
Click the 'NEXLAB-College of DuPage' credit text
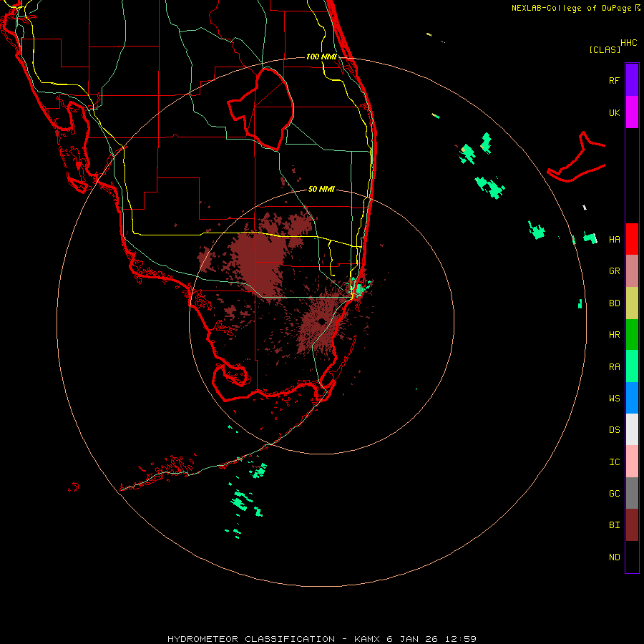click(x=571, y=8)
